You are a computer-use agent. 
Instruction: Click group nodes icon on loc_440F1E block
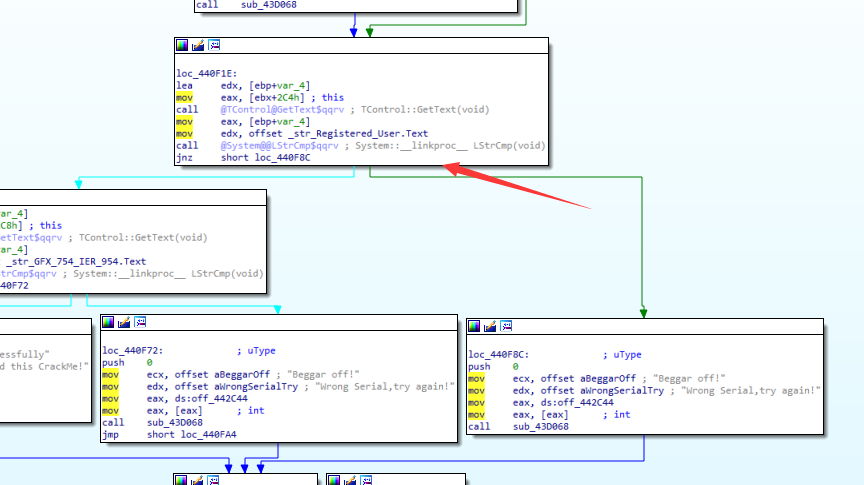click(213, 45)
